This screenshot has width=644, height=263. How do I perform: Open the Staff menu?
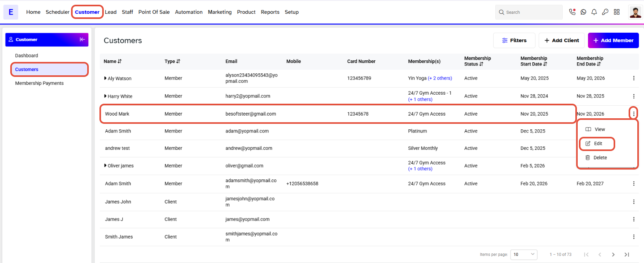(x=127, y=12)
